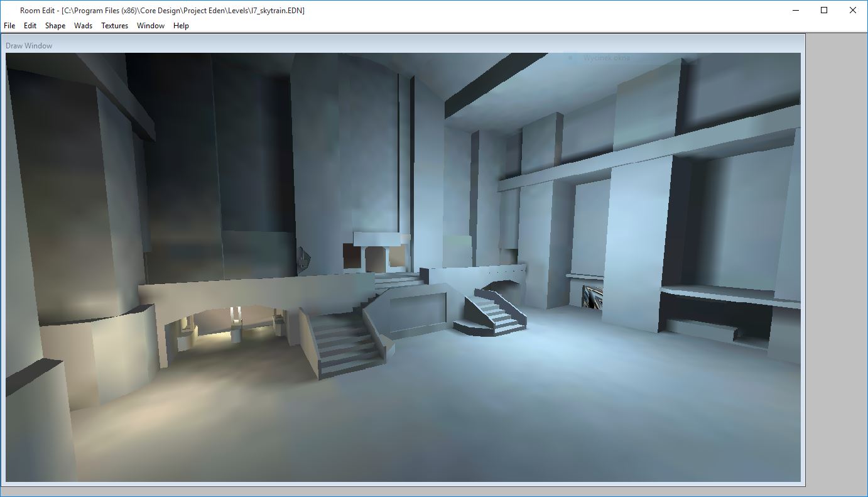Open the File menu
Viewport: 868px width, 497px height.
pos(9,26)
